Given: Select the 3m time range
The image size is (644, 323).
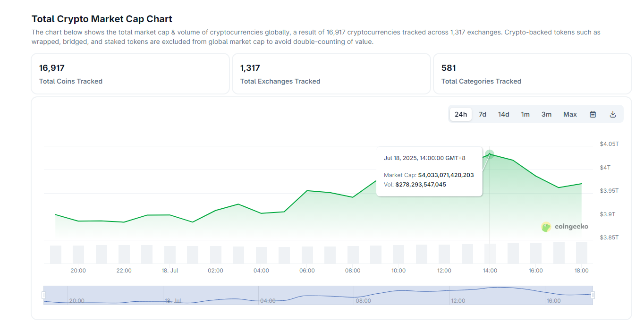Looking at the screenshot, I should coord(546,114).
